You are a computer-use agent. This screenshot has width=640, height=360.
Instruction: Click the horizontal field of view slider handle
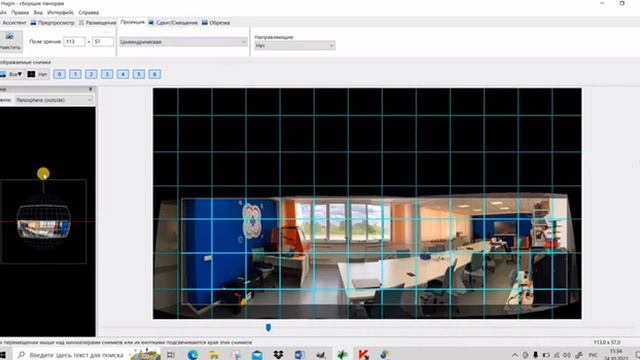[268, 327]
